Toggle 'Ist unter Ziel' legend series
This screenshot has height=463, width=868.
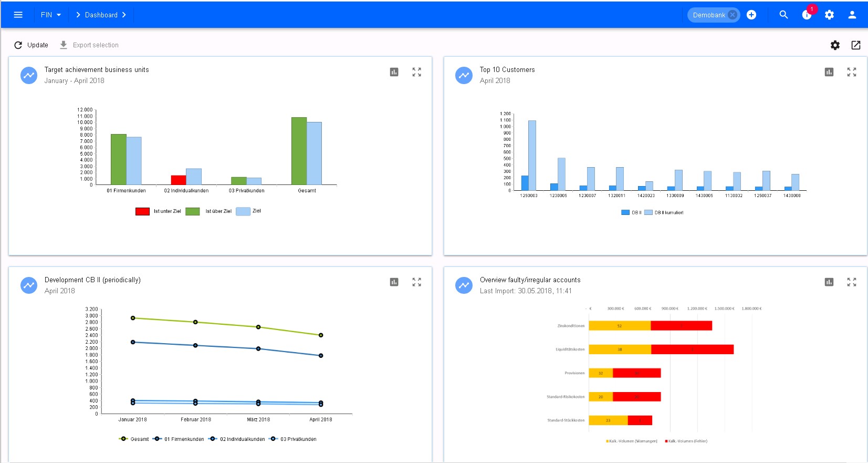[159, 211]
